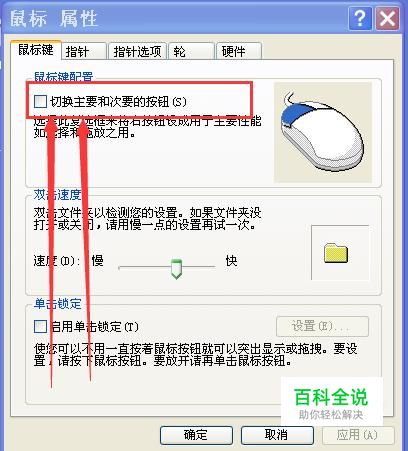Confirm with the 确定 button

pyautogui.click(x=196, y=435)
